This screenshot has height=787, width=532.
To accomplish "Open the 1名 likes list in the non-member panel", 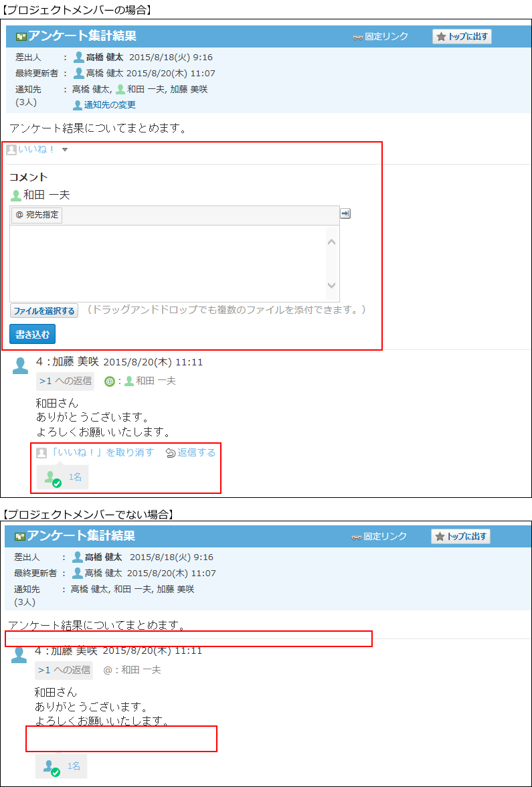I will (74, 766).
